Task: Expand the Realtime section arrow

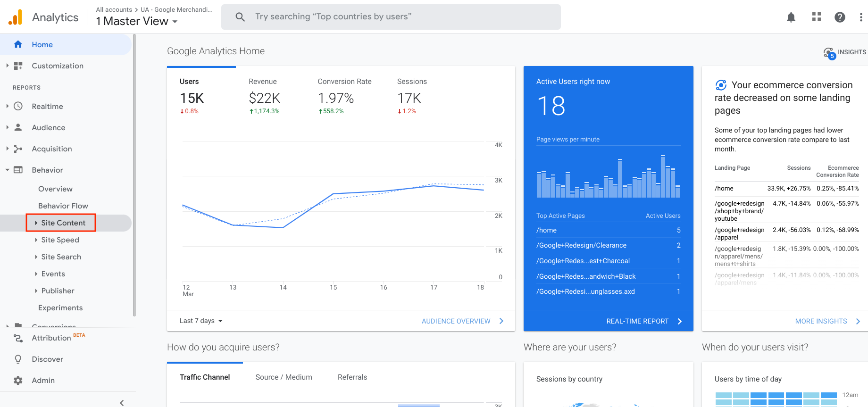Action: coord(7,106)
